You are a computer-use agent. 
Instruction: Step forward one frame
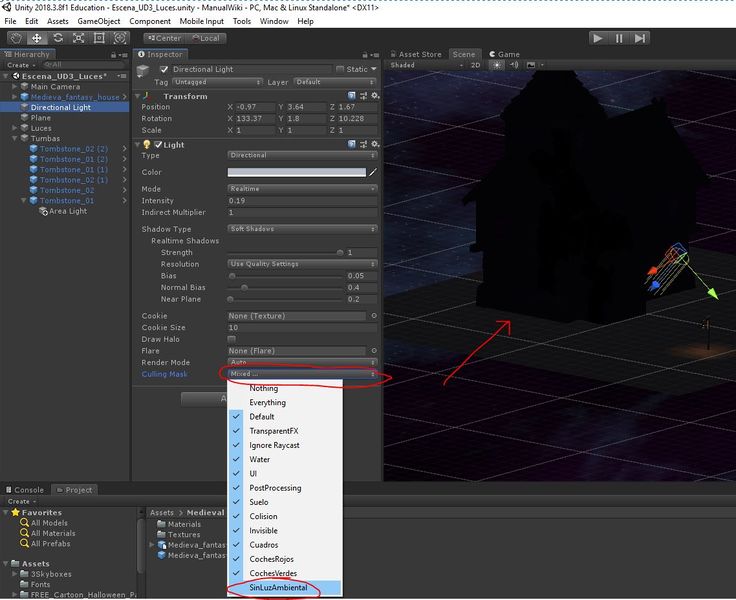[x=640, y=38]
